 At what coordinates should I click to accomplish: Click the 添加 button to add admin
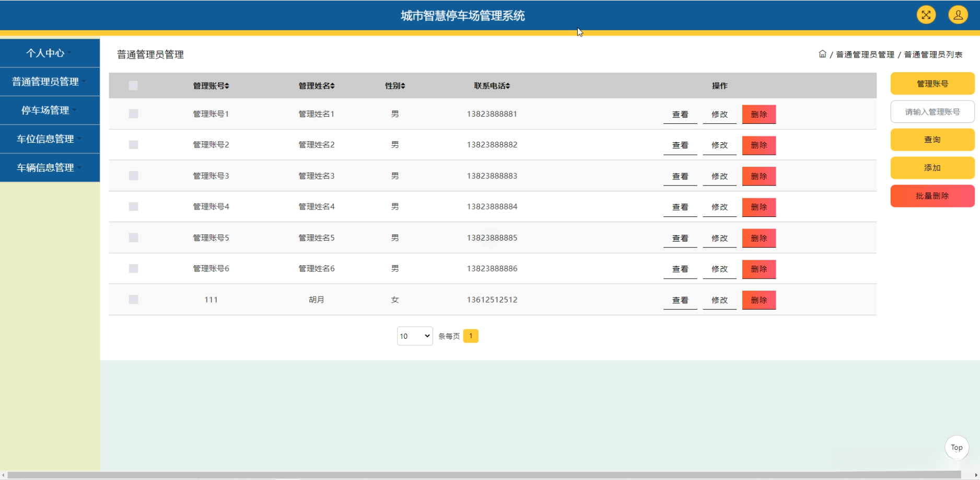coord(932,168)
